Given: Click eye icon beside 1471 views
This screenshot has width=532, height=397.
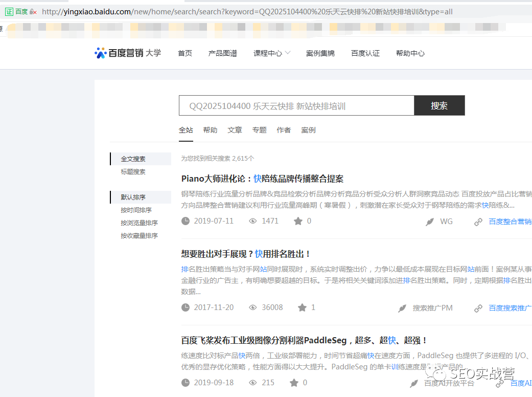Looking at the screenshot, I should click(x=252, y=221).
